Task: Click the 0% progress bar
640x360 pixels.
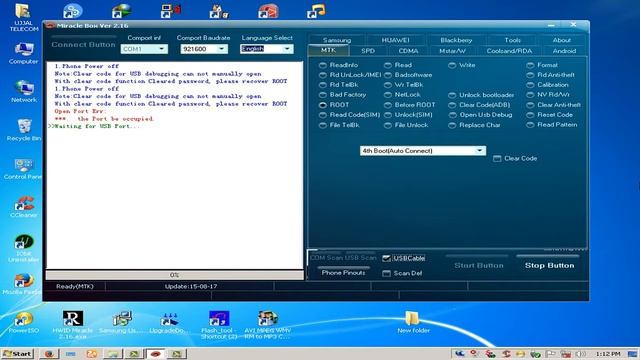Action: (x=175, y=275)
